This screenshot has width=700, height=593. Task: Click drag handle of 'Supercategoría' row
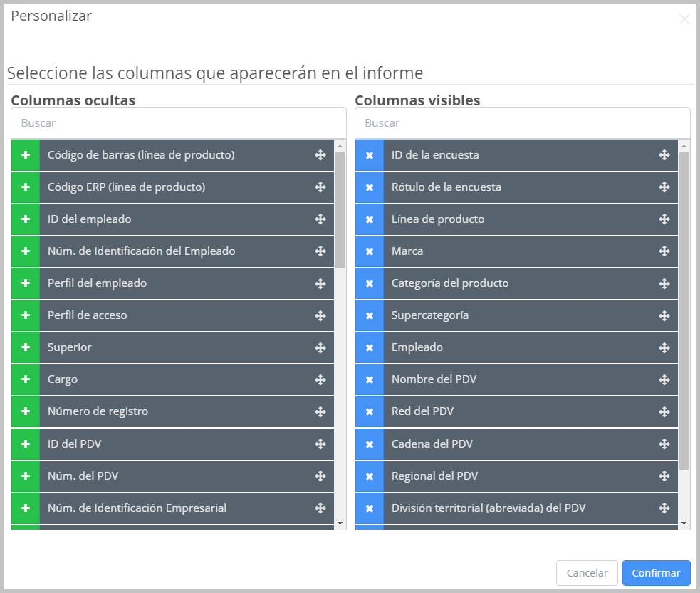tap(664, 315)
